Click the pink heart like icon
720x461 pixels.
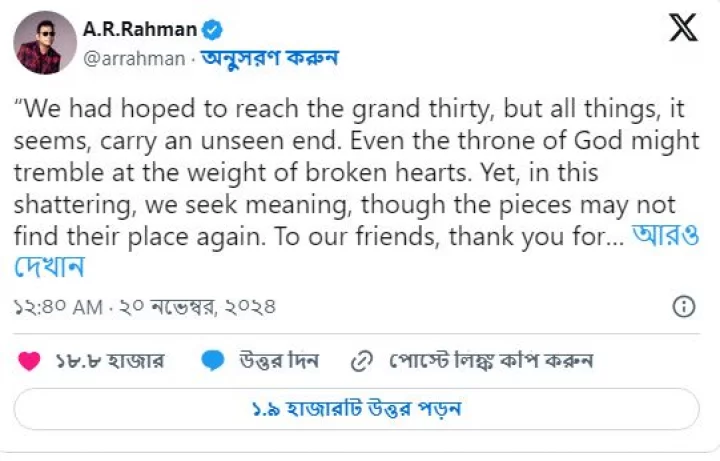[x=30, y=360]
